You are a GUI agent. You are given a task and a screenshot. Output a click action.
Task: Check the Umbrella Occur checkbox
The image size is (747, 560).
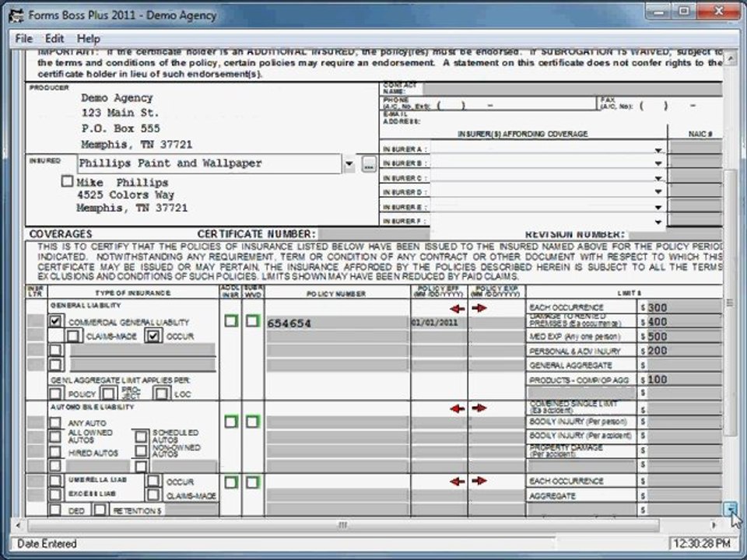(153, 481)
